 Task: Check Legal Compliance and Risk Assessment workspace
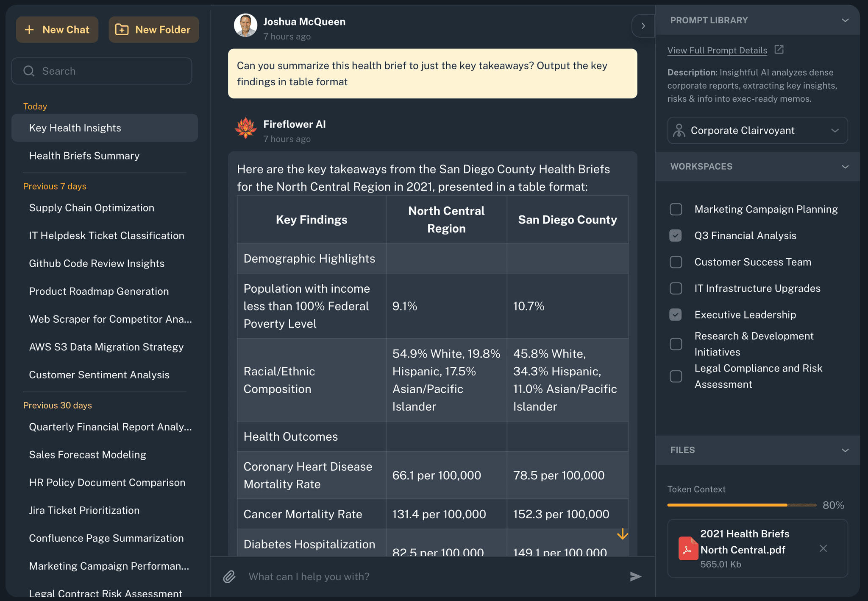pos(676,376)
